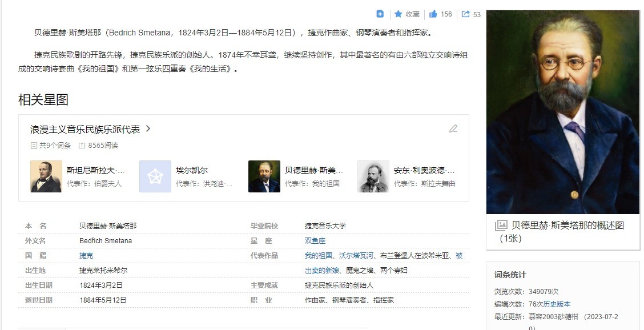Image resolution: width=644 pixels, height=330 pixels.
Task: Click the star favorite icon
Action: click(x=398, y=14)
